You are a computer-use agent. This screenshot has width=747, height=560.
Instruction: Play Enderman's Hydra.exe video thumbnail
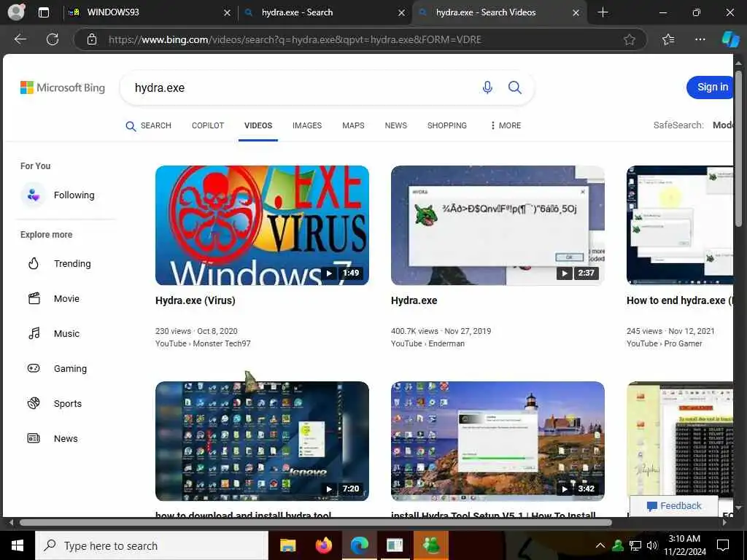pos(498,225)
